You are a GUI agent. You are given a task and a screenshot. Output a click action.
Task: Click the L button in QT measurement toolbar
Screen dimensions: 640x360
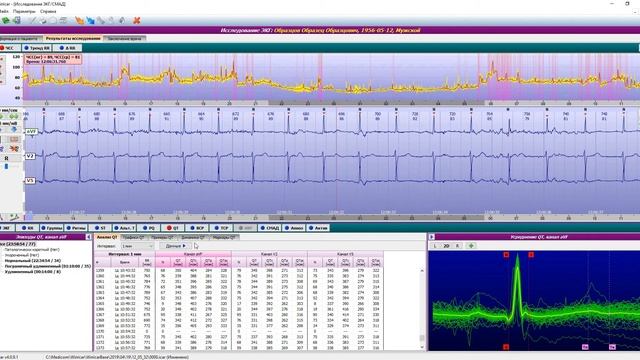point(435,246)
